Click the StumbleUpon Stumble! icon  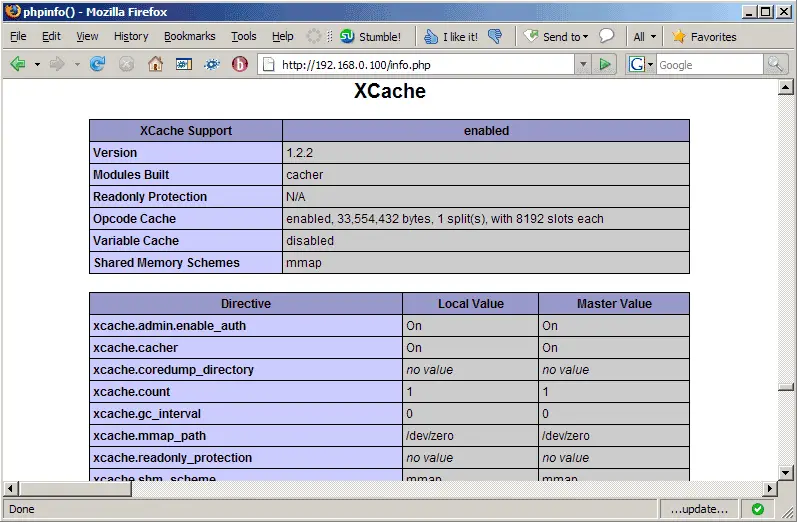pos(347,36)
